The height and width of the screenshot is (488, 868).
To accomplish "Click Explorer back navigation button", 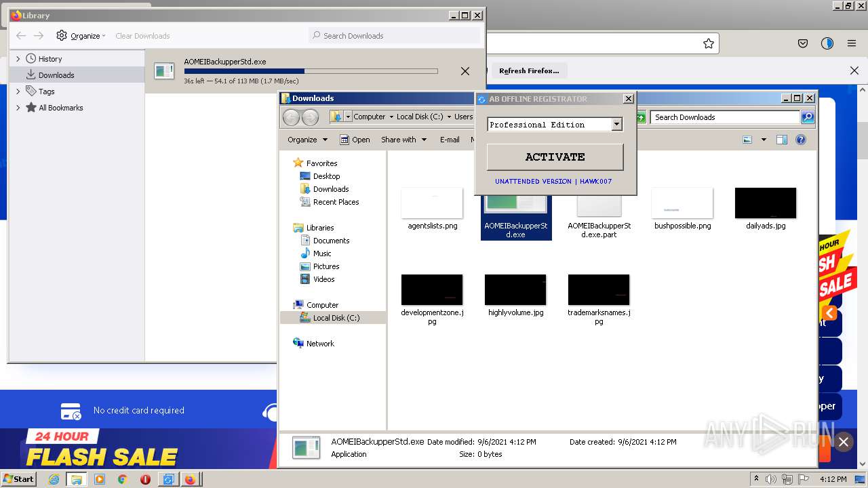I will coord(291,117).
